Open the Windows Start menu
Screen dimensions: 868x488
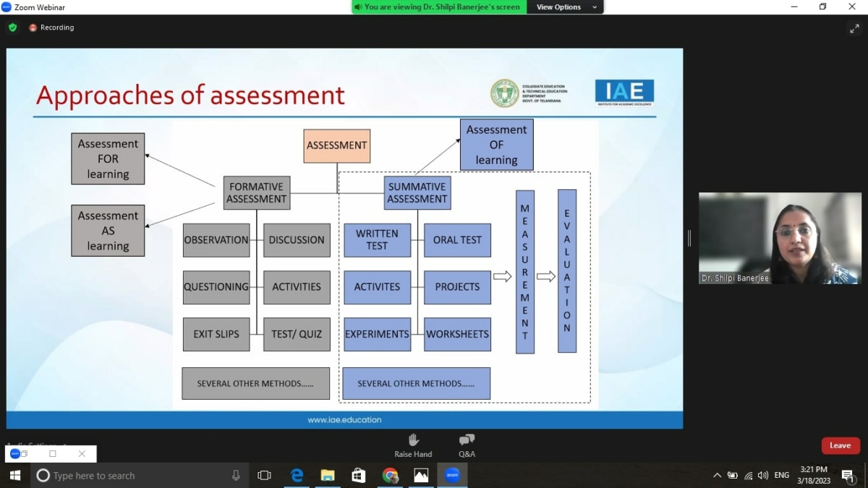(x=14, y=475)
